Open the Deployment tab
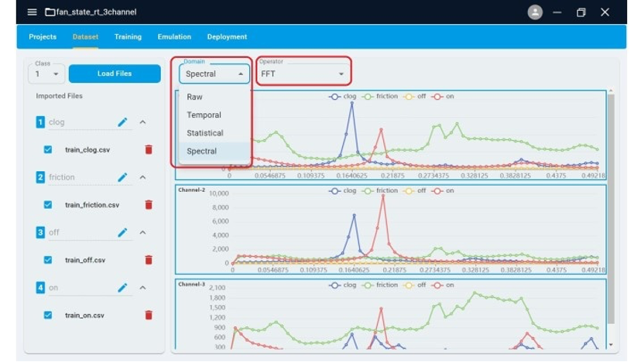Viewport: 644px width, 362px height. (x=227, y=36)
